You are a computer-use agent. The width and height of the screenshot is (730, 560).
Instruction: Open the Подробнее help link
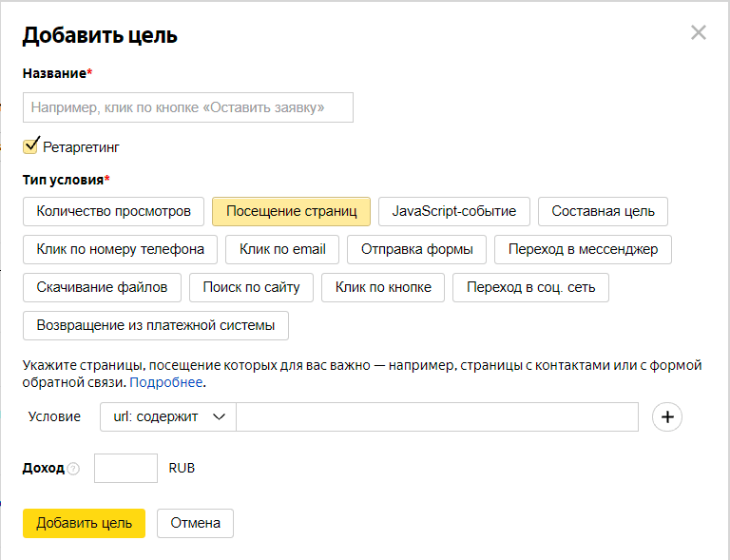point(166,382)
